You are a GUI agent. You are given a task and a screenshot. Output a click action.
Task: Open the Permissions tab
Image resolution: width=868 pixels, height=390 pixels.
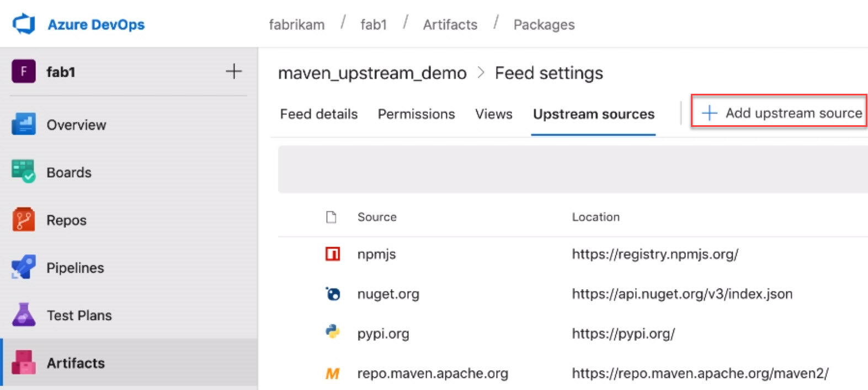pos(416,114)
